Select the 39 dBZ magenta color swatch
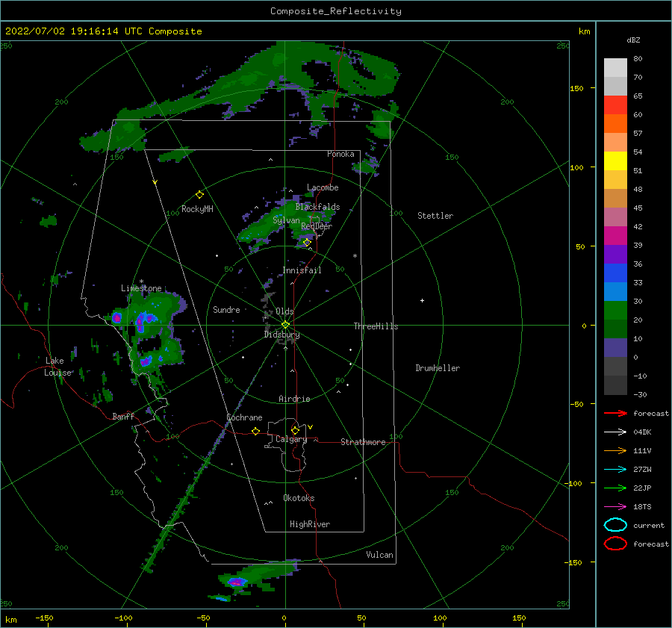This screenshot has height=628, width=672. [x=615, y=236]
